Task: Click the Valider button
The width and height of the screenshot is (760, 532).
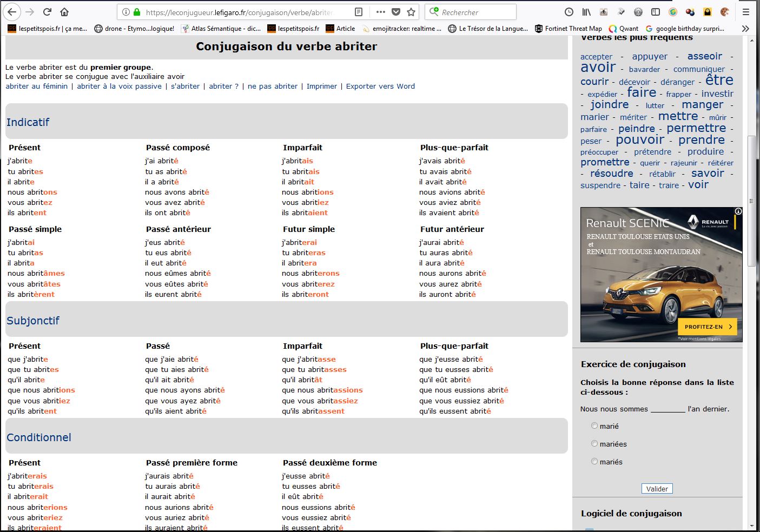Action: click(x=657, y=489)
